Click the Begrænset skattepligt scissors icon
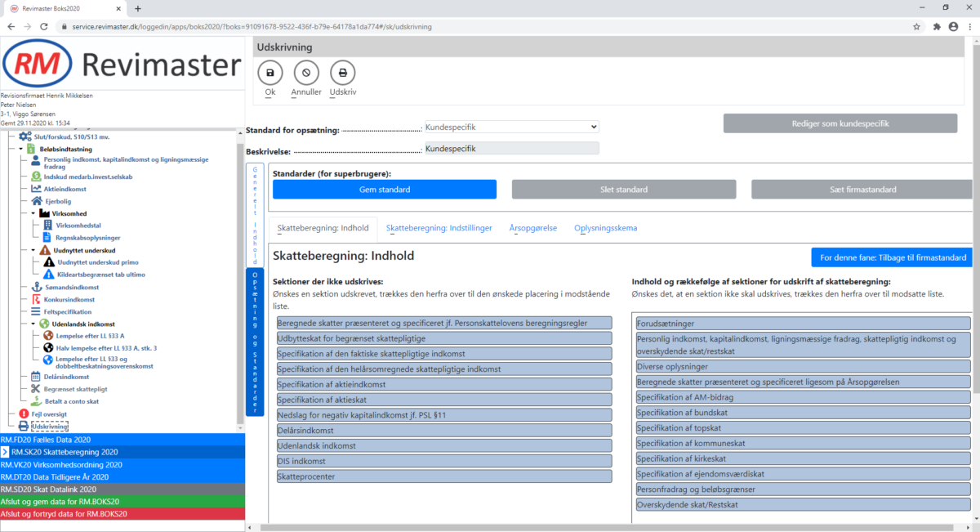 tap(36, 389)
